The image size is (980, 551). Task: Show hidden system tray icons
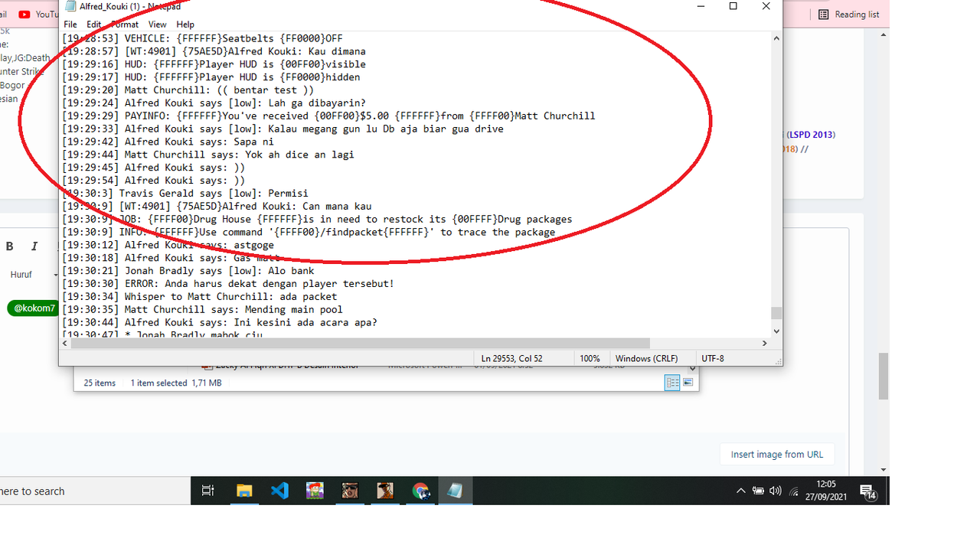click(740, 491)
